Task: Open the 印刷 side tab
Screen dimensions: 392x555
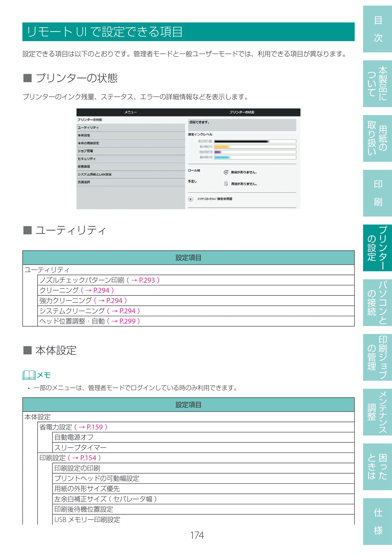Action: pos(377,193)
